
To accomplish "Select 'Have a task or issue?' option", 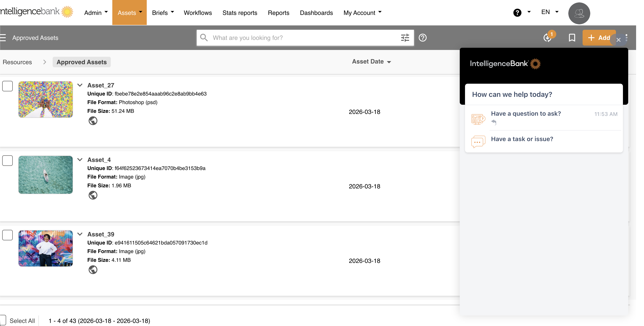I will 522,139.
